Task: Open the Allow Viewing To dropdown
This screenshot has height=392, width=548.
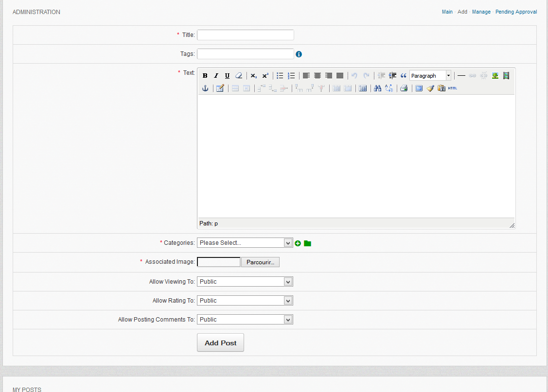Action: tap(245, 282)
